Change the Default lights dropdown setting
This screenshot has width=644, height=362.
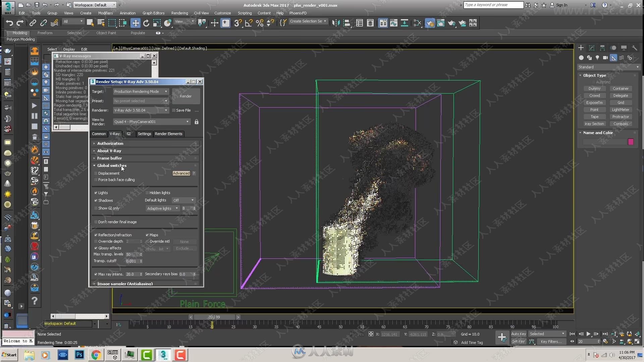tap(183, 200)
